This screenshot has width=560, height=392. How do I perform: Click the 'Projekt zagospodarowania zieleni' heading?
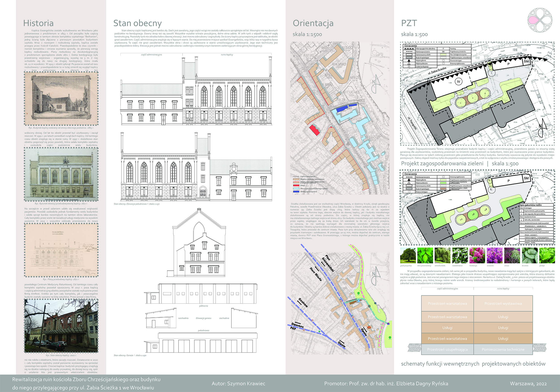point(442,164)
